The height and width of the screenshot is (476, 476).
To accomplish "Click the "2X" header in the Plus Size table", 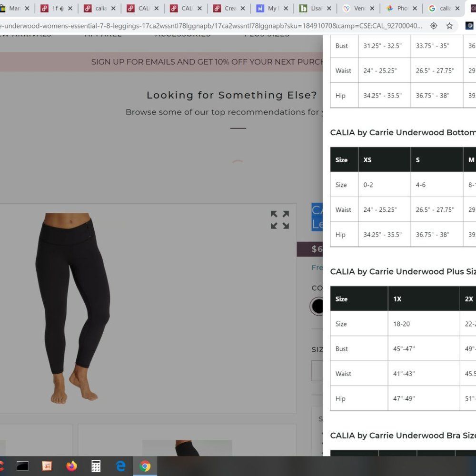I will point(469,299).
